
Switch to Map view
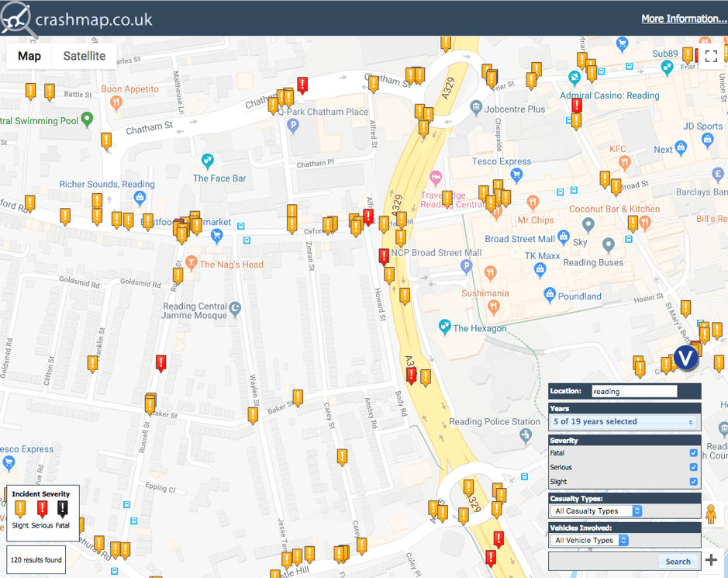click(29, 56)
